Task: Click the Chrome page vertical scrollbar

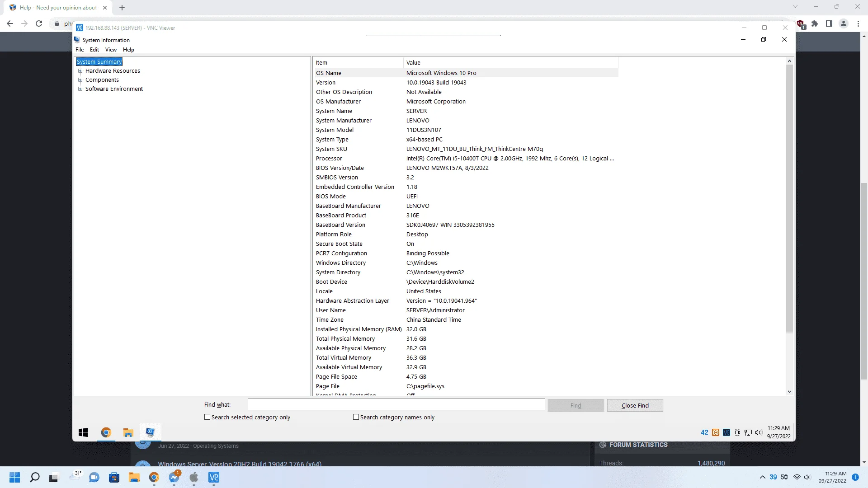Action: tap(864, 280)
